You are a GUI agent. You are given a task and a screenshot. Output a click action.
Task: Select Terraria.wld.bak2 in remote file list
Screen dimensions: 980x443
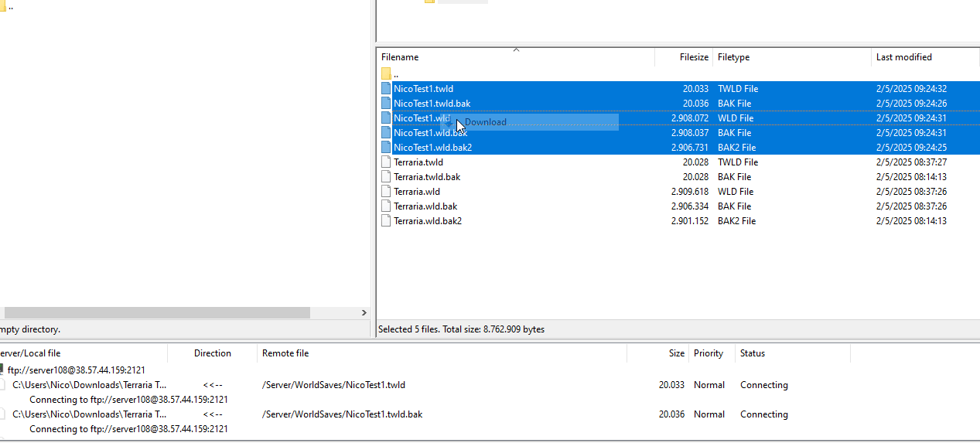click(428, 221)
